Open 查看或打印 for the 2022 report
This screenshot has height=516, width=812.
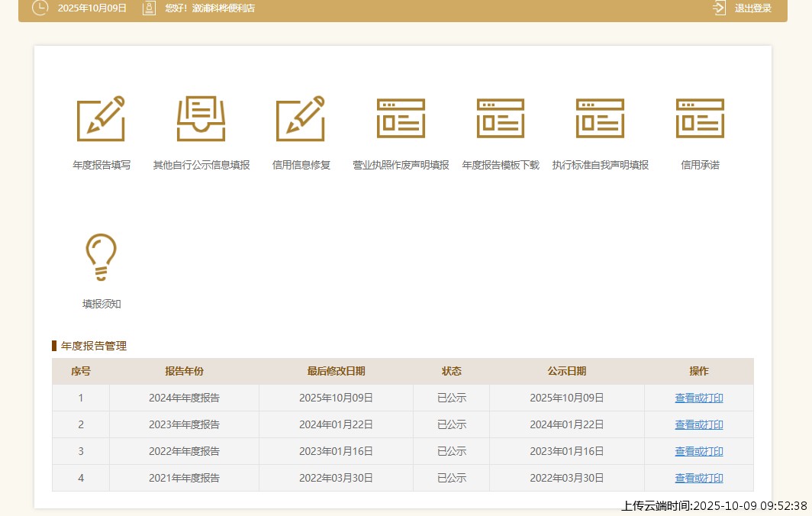tap(698, 451)
